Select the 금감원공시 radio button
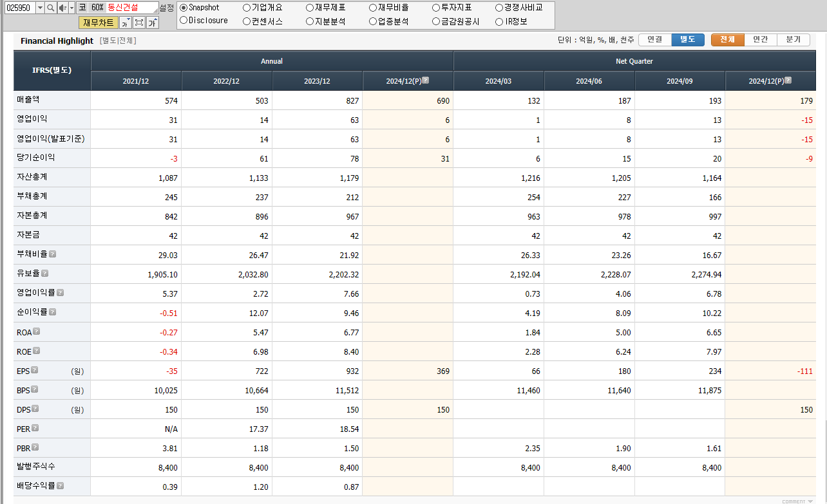 (x=436, y=21)
